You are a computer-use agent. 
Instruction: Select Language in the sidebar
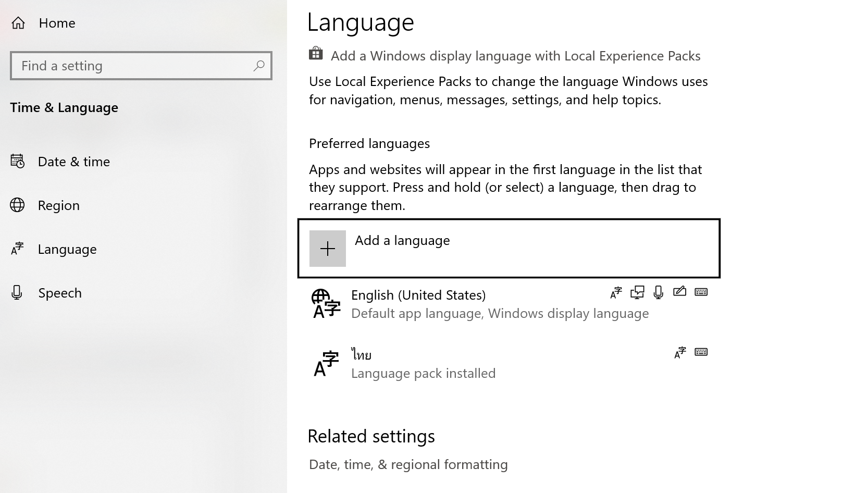click(x=67, y=249)
